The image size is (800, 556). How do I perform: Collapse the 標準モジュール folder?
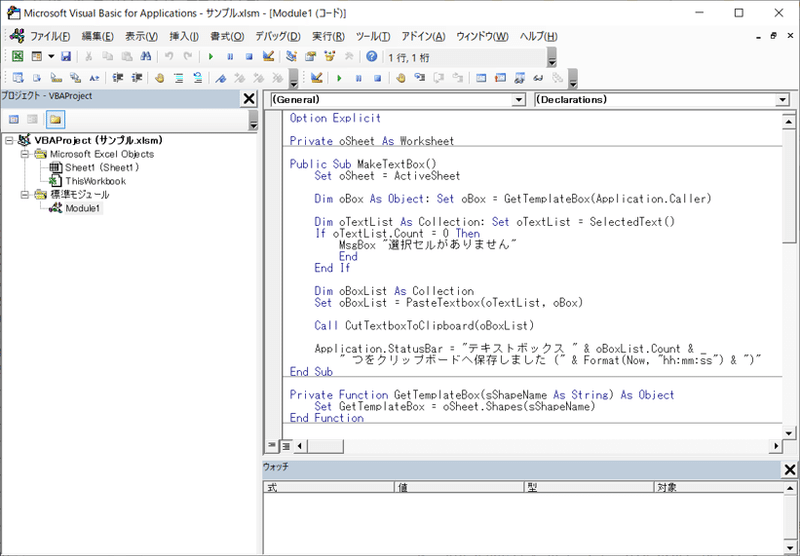tap(24, 194)
